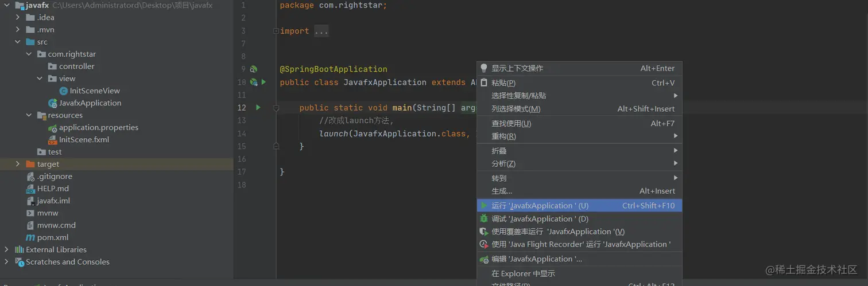
Task: Expand the .mvn folder
Action: [x=18, y=30]
